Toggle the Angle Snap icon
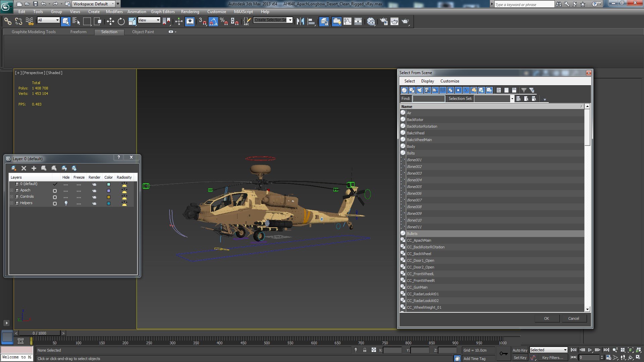This screenshot has width=644, height=362. [213, 22]
